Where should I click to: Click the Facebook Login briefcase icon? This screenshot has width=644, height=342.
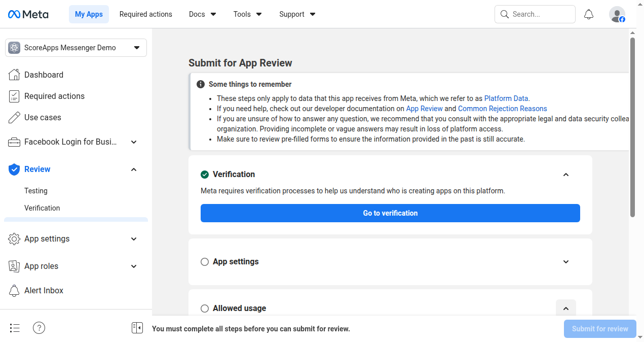coord(14,142)
